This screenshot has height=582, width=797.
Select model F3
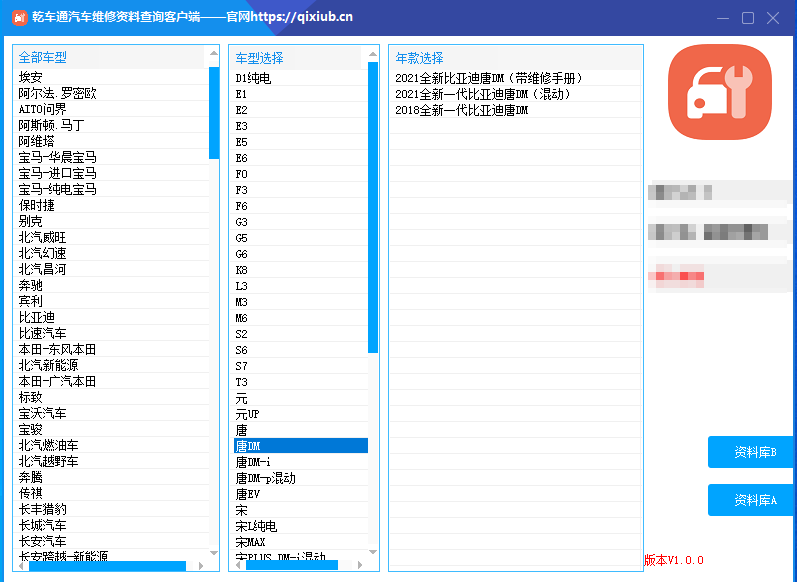(x=300, y=190)
